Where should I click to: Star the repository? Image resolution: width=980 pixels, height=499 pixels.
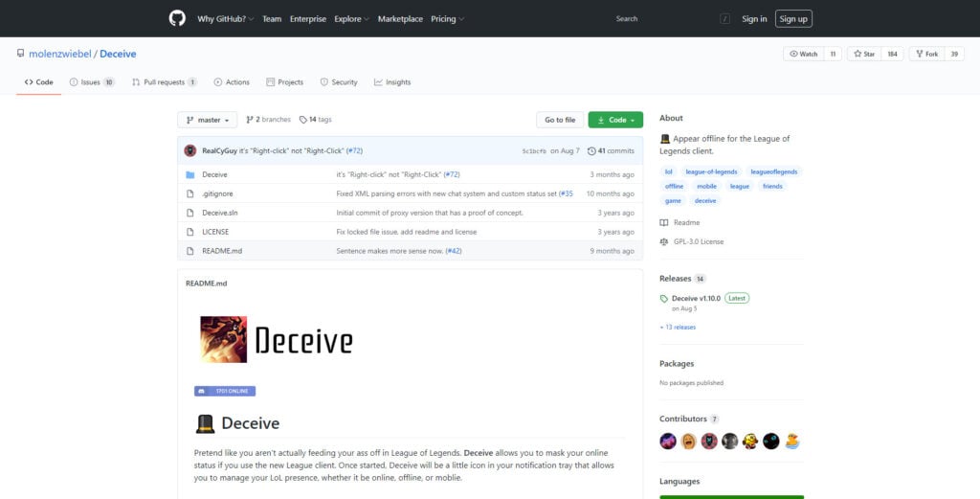[x=864, y=54]
